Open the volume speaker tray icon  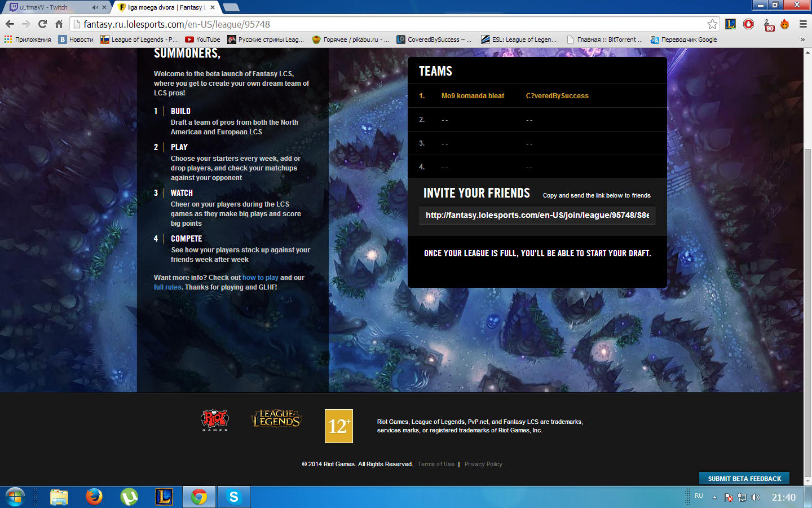coord(756,497)
